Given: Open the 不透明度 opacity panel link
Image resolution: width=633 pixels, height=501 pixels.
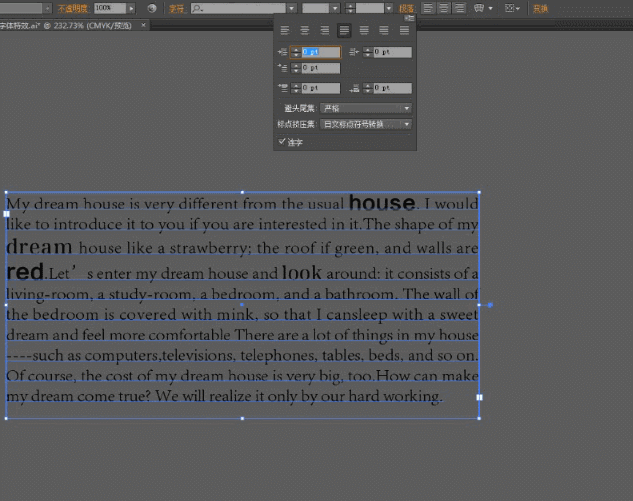Looking at the screenshot, I should coord(73,8).
